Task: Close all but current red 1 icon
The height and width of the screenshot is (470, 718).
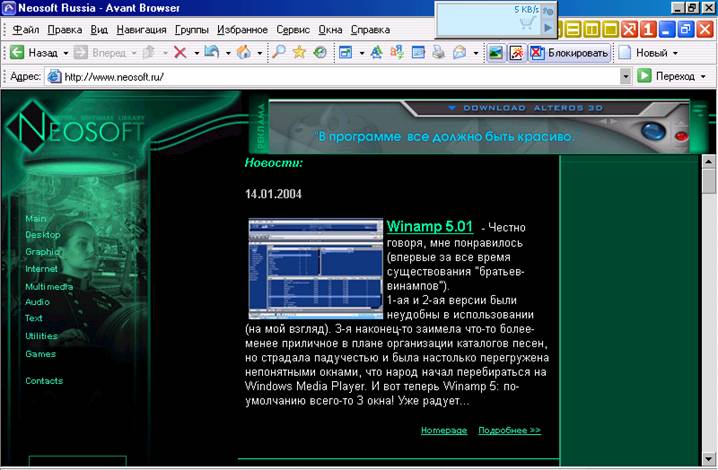Action: click(x=648, y=29)
